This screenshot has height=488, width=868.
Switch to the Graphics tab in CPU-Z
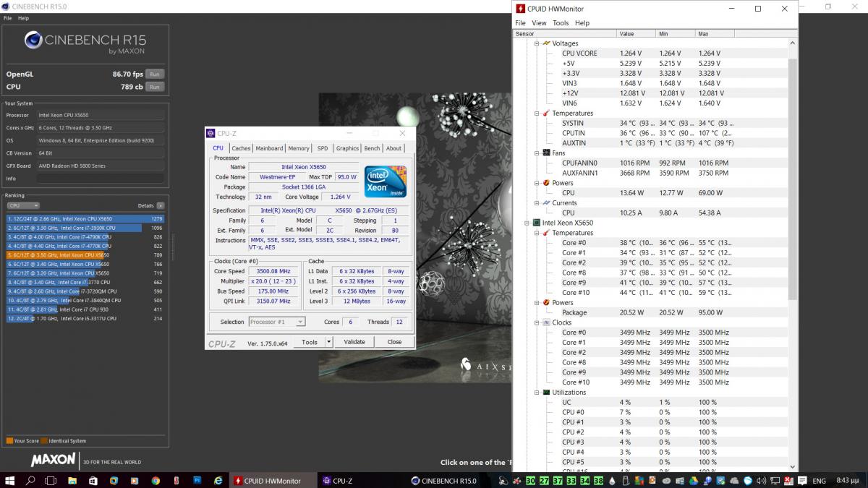[347, 148]
